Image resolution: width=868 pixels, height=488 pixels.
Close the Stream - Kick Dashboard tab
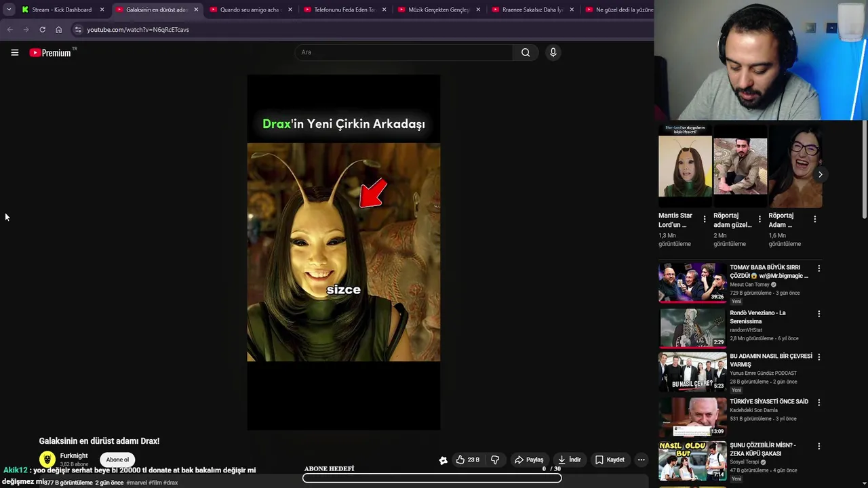(x=102, y=9)
